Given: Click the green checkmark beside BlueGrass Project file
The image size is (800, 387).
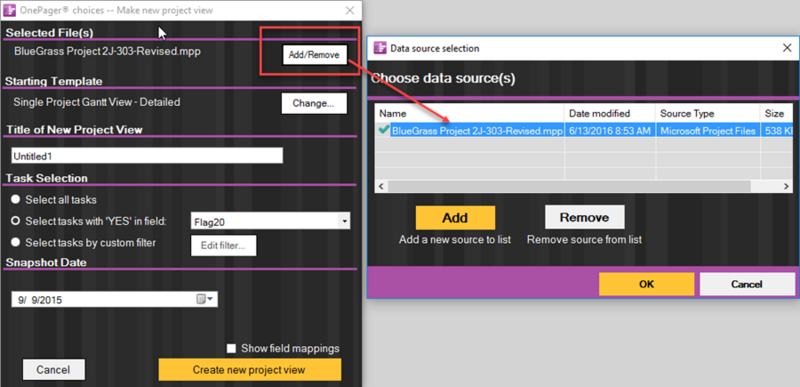Looking at the screenshot, I should pyautogui.click(x=384, y=131).
